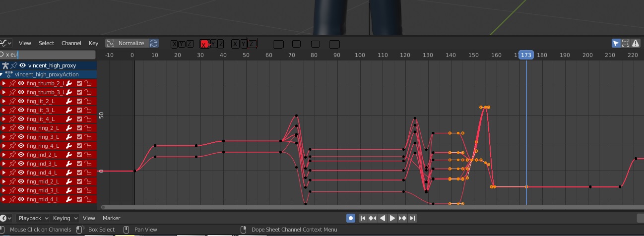Screen dimensions: 644x236
Task: Lock the fing_ring_4_L channel
Action: pos(88,146)
